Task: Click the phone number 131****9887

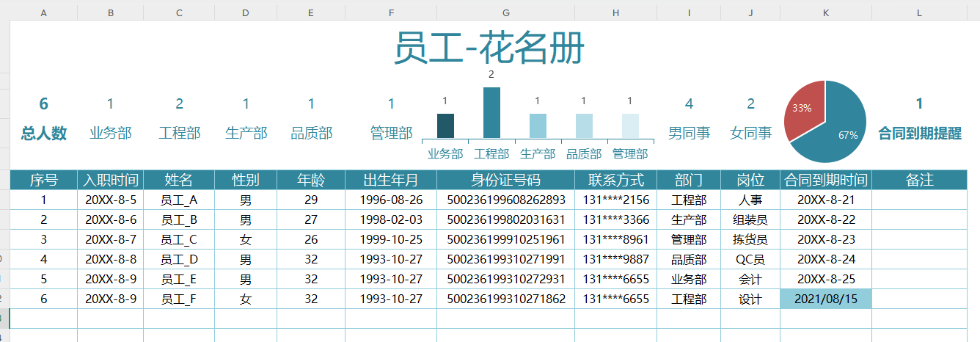Action: pyautogui.click(x=615, y=259)
